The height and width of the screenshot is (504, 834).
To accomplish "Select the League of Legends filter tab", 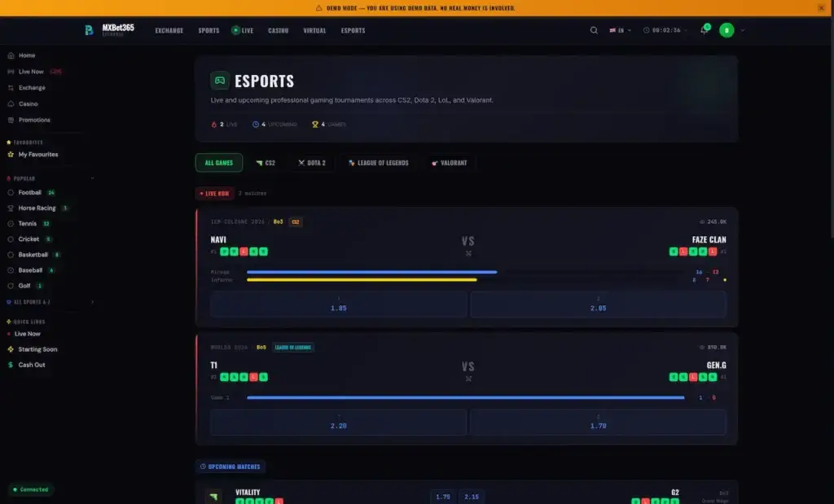I will point(379,163).
